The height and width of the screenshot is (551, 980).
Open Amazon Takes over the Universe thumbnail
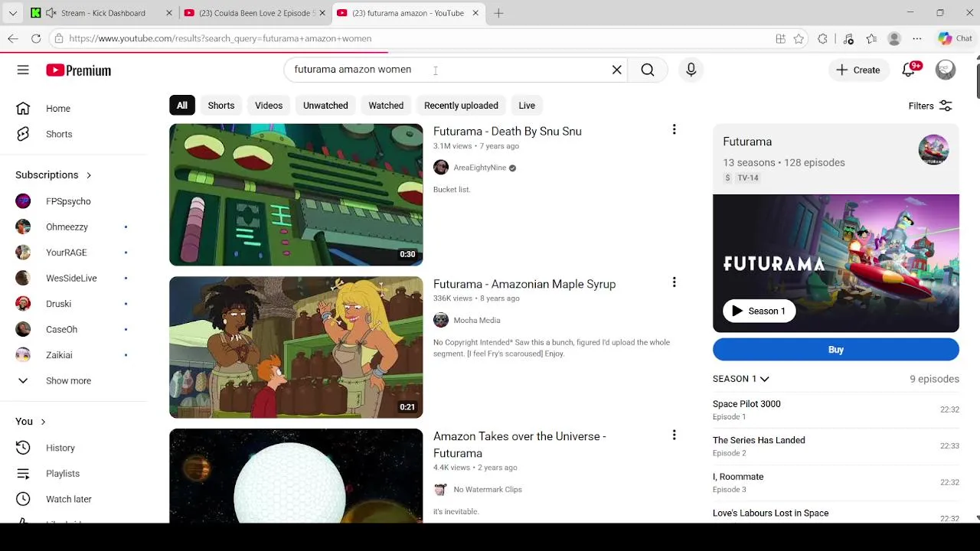tap(296, 475)
